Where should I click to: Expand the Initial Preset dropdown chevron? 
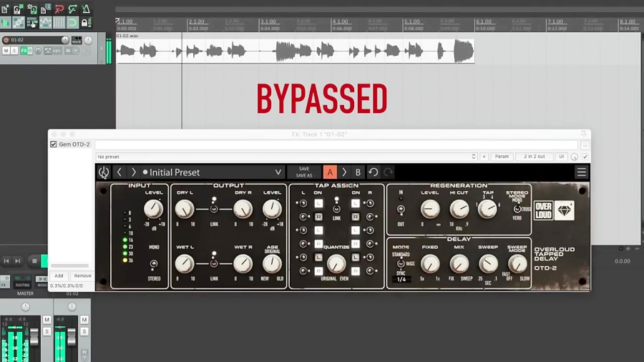coord(278,172)
